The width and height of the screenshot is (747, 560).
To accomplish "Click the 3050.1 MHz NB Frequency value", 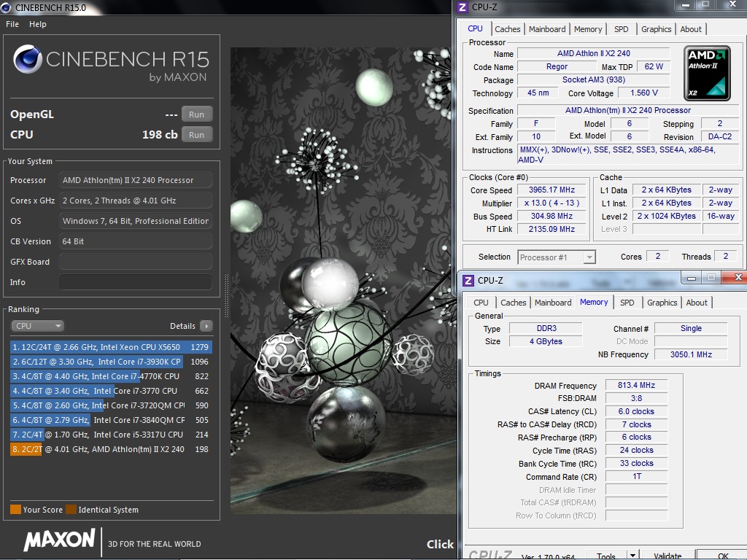I will [691, 354].
